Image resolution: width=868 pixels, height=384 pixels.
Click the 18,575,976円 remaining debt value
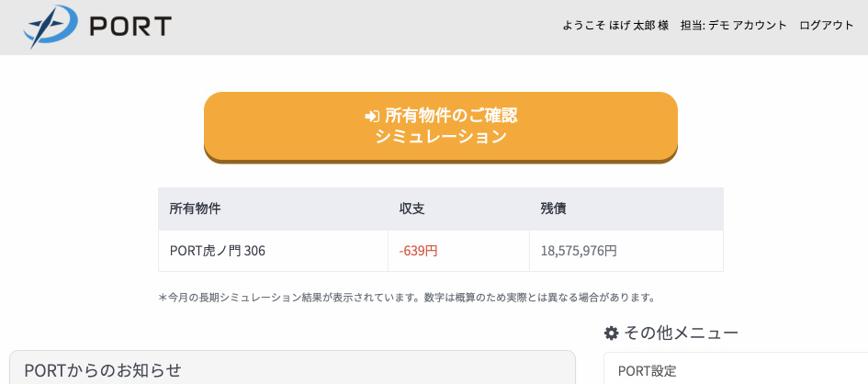[579, 250]
